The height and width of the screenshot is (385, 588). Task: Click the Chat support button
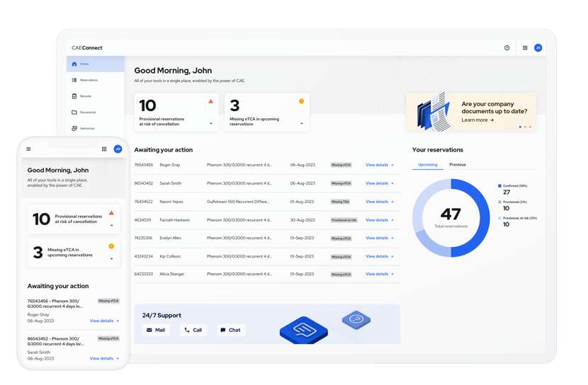[x=231, y=330]
